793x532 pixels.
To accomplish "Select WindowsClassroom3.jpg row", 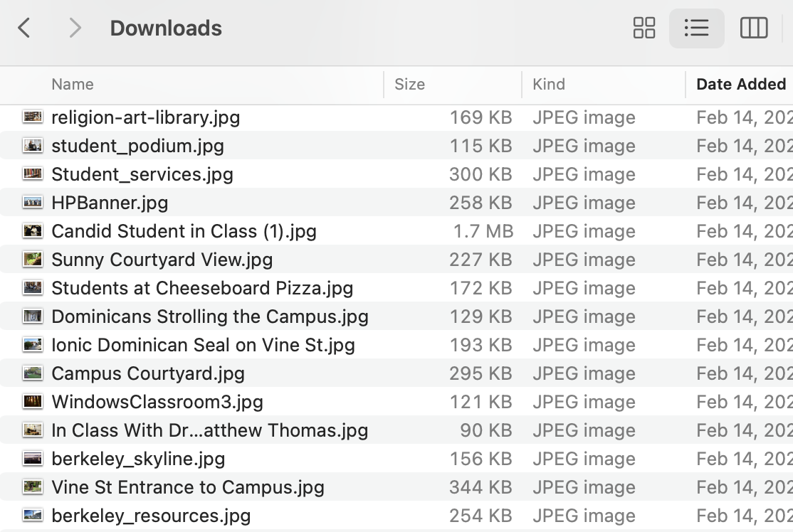I will point(157,402).
